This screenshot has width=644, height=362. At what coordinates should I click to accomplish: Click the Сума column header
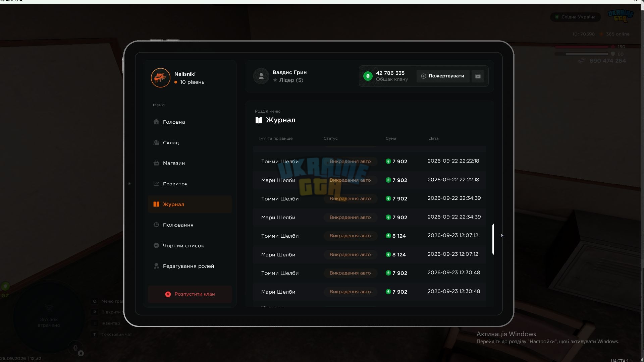391,138
